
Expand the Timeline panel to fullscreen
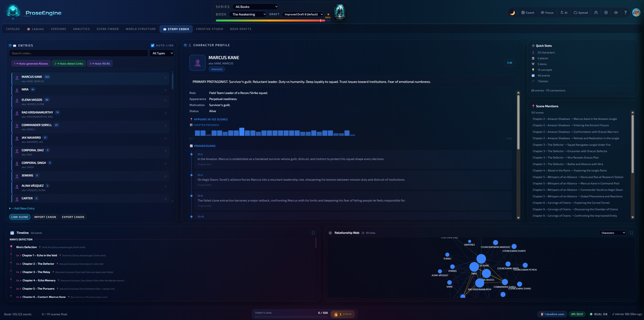313,233
